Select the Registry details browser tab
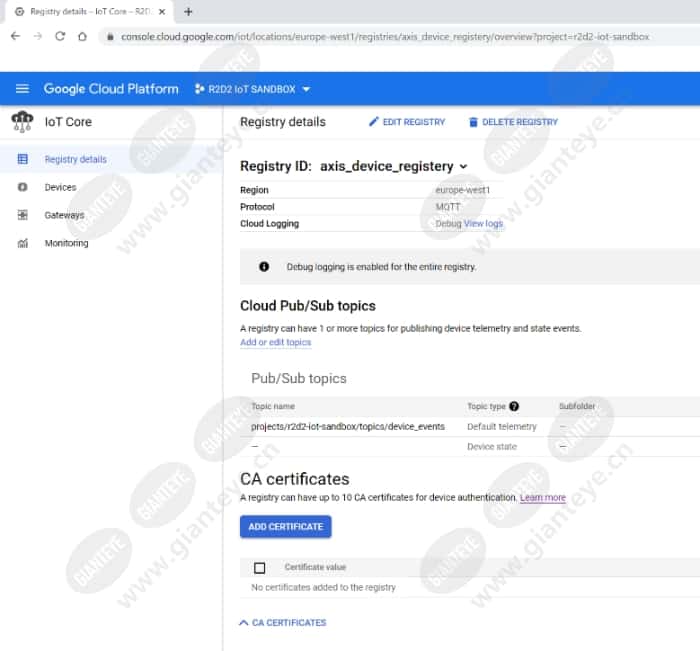 [91, 12]
